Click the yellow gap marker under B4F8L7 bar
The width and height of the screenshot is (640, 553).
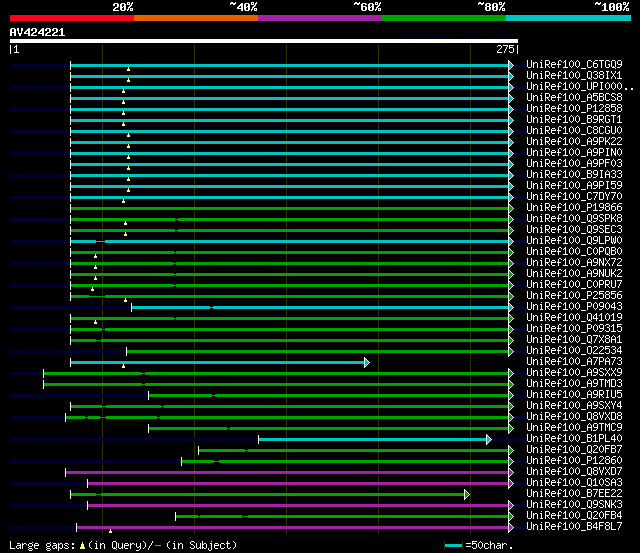click(x=110, y=531)
